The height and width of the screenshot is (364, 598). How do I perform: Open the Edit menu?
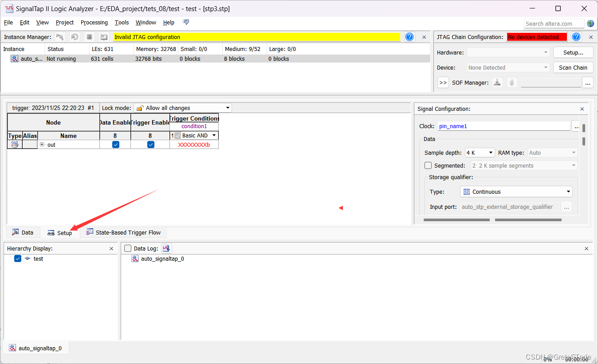pyautogui.click(x=25, y=22)
